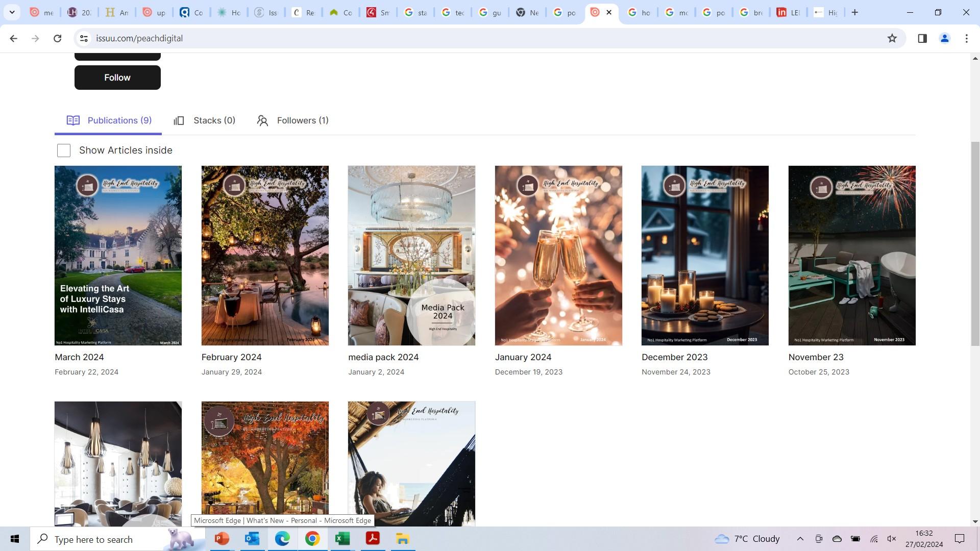Close the active Issuu tab
This screenshot has width=980, height=551.
click(x=608, y=12)
